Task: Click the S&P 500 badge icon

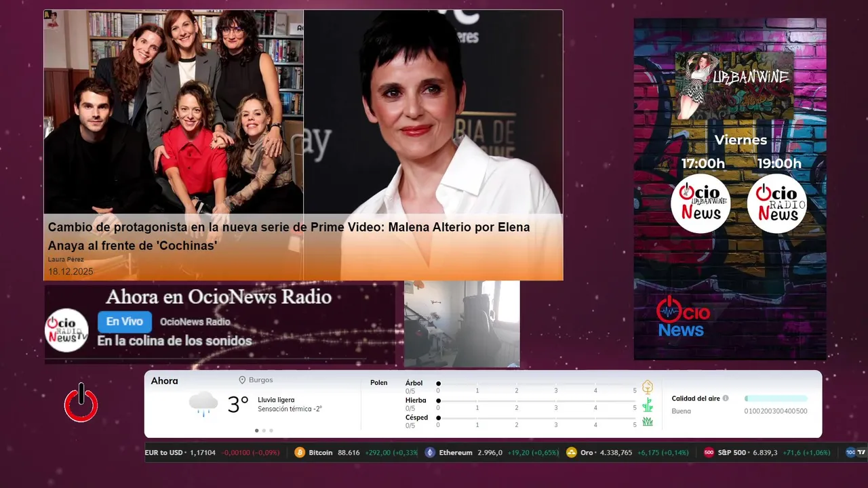Action: [x=709, y=452]
